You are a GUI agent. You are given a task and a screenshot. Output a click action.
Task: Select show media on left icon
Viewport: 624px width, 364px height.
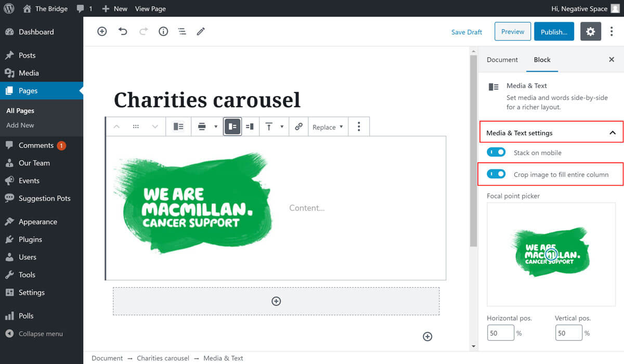232,126
